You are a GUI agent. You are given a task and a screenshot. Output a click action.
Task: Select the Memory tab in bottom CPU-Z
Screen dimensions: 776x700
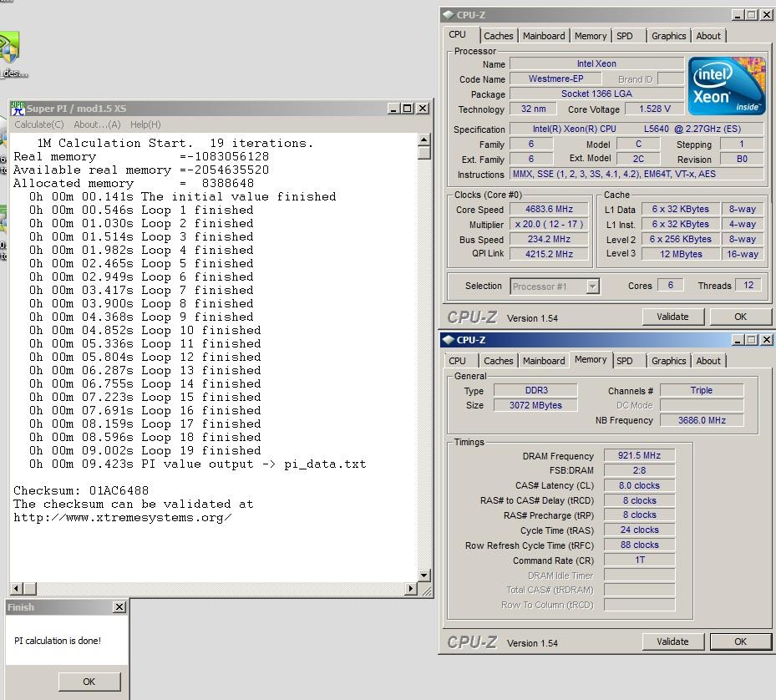click(591, 359)
